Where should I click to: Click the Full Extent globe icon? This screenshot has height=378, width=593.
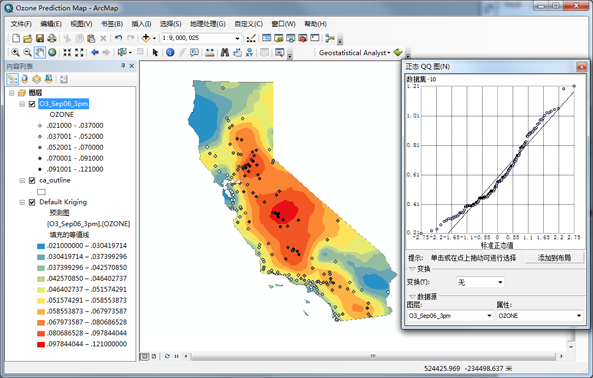[52, 52]
